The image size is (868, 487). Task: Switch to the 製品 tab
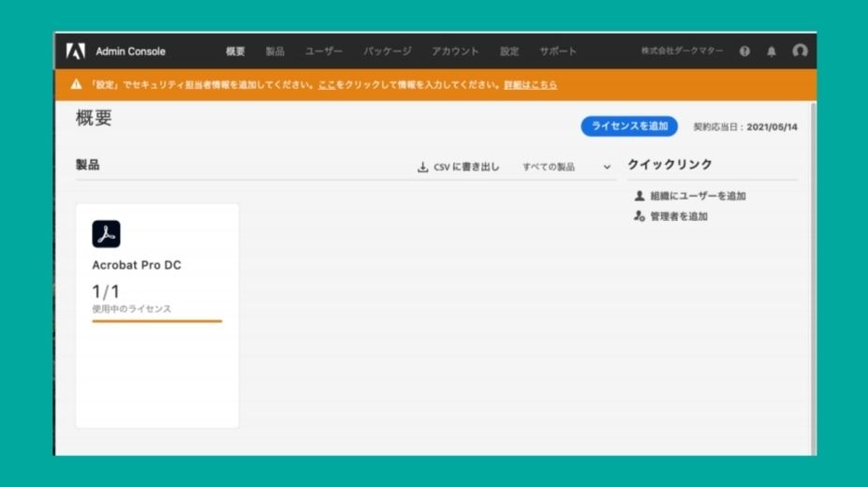click(274, 52)
